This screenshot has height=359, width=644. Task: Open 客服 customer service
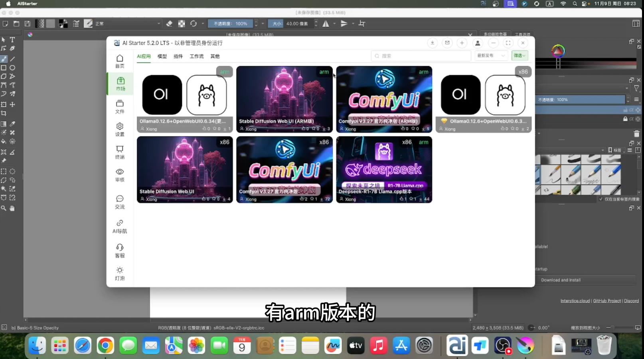tap(120, 251)
